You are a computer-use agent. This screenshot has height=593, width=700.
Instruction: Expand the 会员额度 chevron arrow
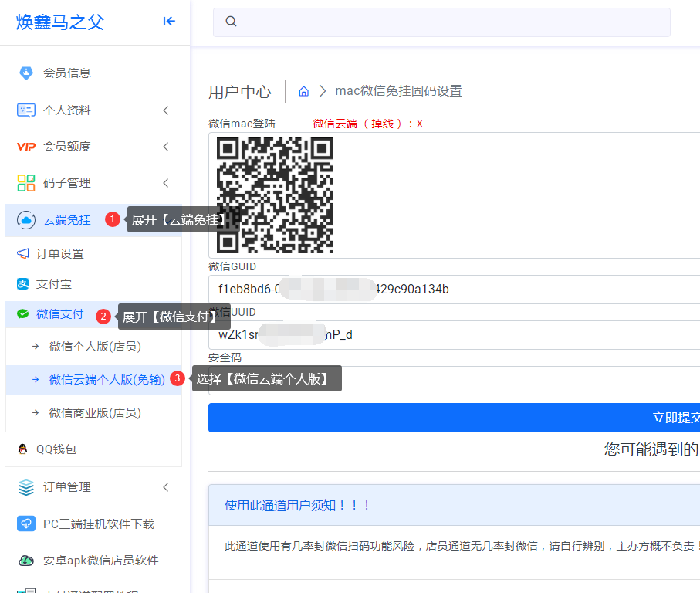[165, 147]
